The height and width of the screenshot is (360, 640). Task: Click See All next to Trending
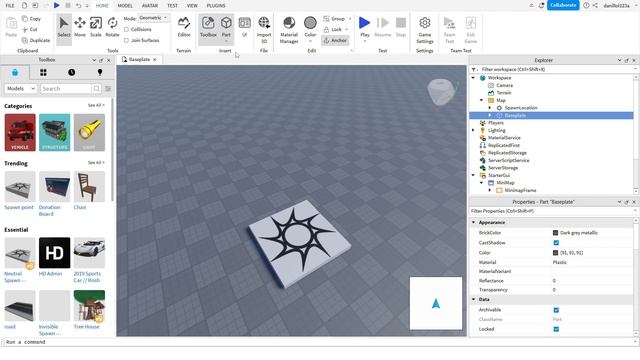[x=96, y=162]
